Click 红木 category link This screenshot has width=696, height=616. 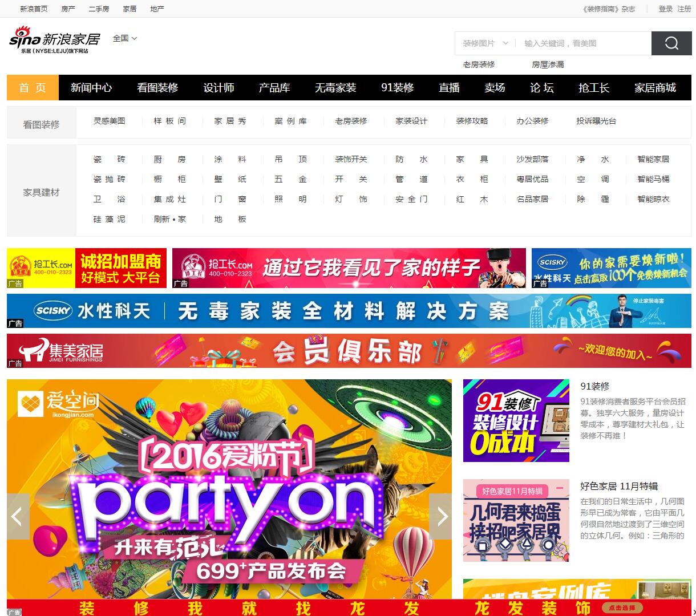pyautogui.click(x=472, y=199)
